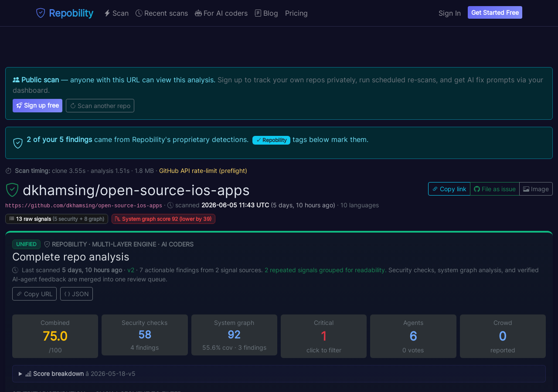Click the JSON button
Screen dimensions: 558x392
coord(76,294)
